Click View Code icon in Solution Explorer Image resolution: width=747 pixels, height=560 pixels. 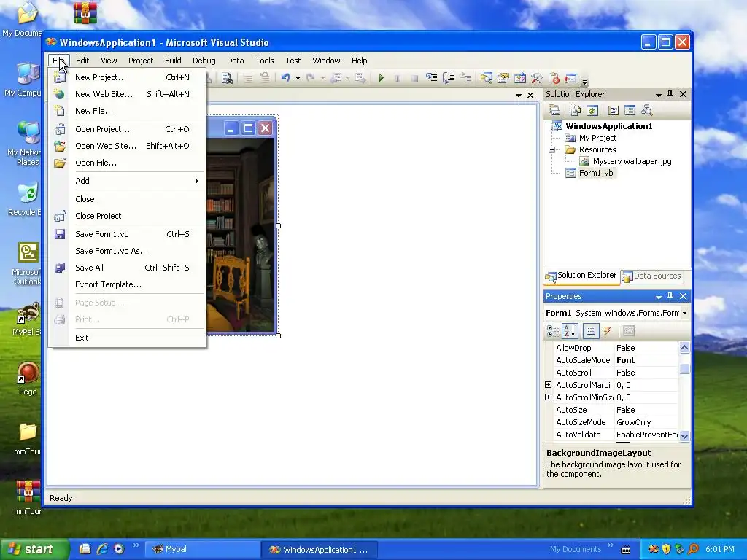(x=614, y=111)
